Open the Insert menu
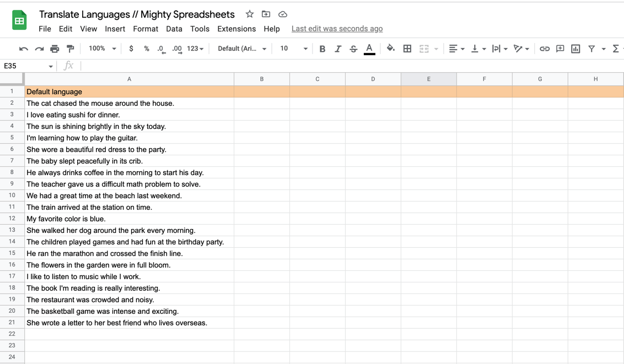Viewport: 624px width, 364px height. tap(115, 29)
